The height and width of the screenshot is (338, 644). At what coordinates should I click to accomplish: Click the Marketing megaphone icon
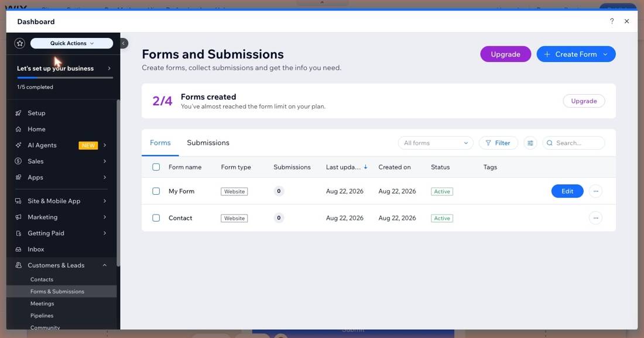[18, 217]
